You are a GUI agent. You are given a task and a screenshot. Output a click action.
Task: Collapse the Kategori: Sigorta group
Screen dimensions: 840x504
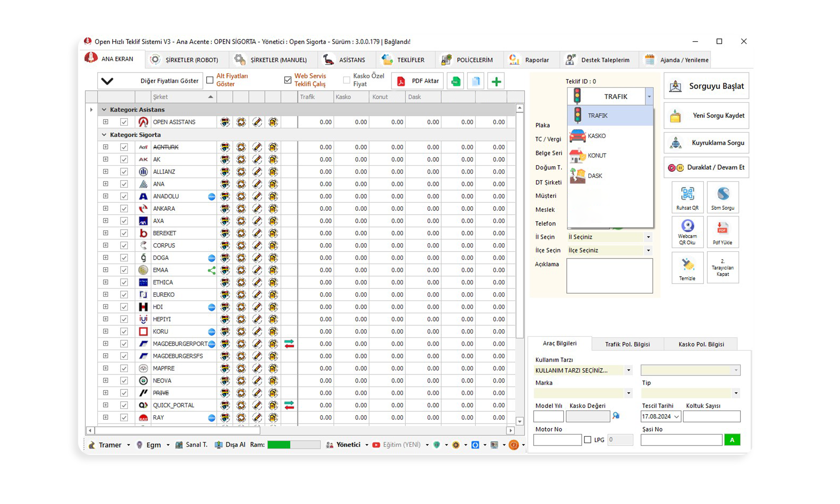point(104,135)
